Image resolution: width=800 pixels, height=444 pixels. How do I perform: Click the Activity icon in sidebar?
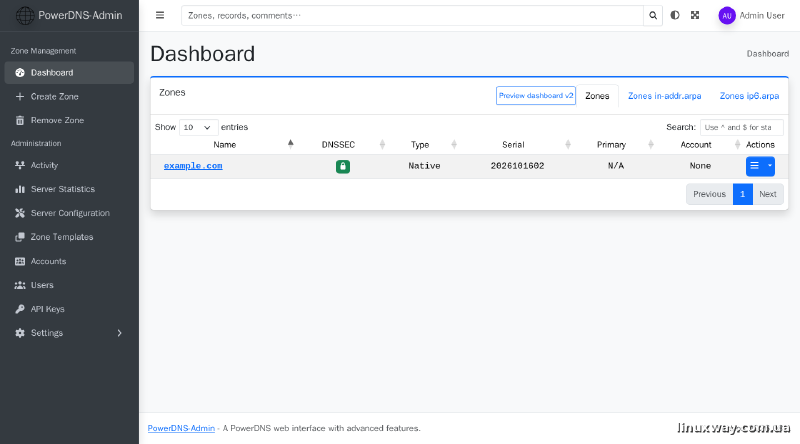pos(20,165)
